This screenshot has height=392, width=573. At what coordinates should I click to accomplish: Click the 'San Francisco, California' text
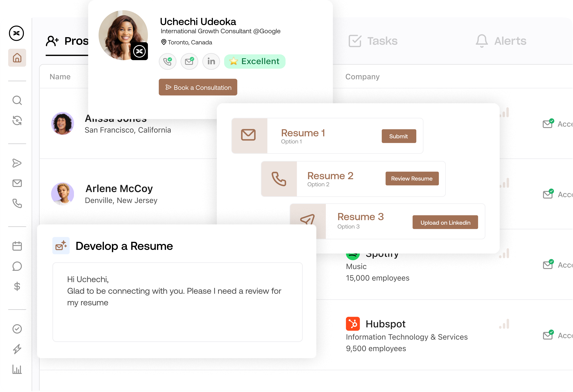tap(128, 130)
